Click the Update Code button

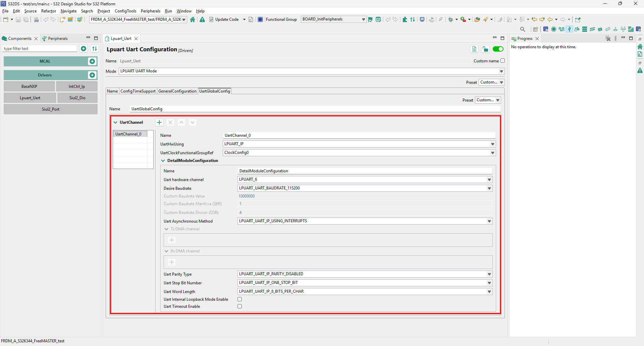click(x=227, y=19)
